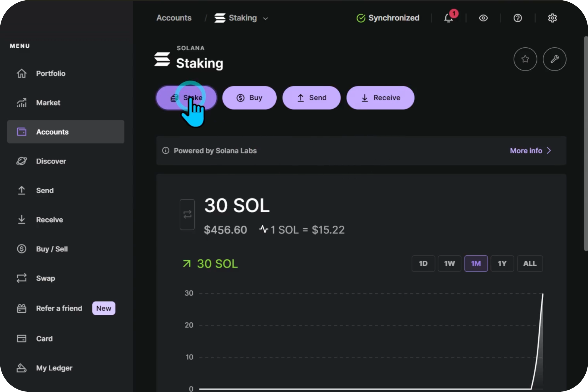588x392 pixels.
Task: Toggle the eye icon to hide balances
Action: tap(483, 18)
